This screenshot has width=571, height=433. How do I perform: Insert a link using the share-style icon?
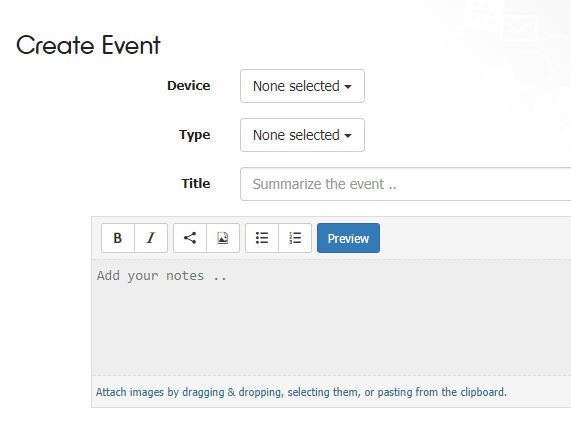(190, 238)
